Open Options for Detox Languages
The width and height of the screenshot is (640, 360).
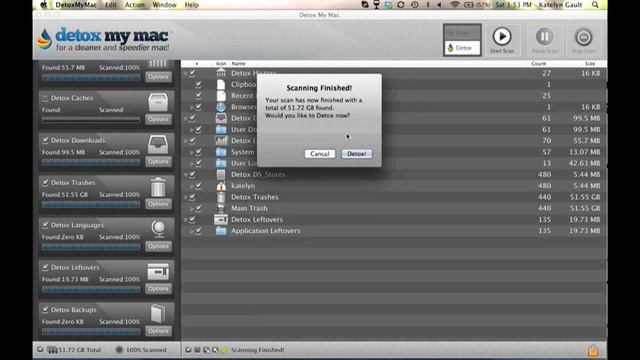[x=158, y=247]
